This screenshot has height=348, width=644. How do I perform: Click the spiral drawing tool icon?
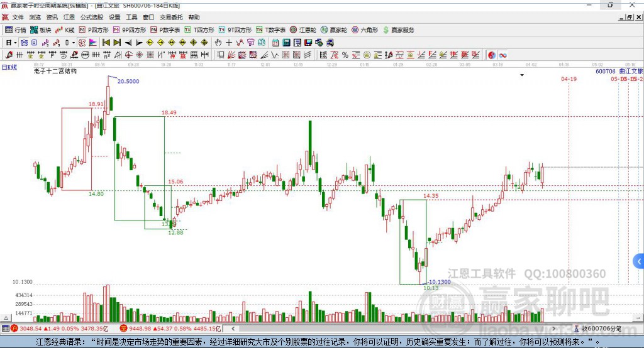(63, 55)
